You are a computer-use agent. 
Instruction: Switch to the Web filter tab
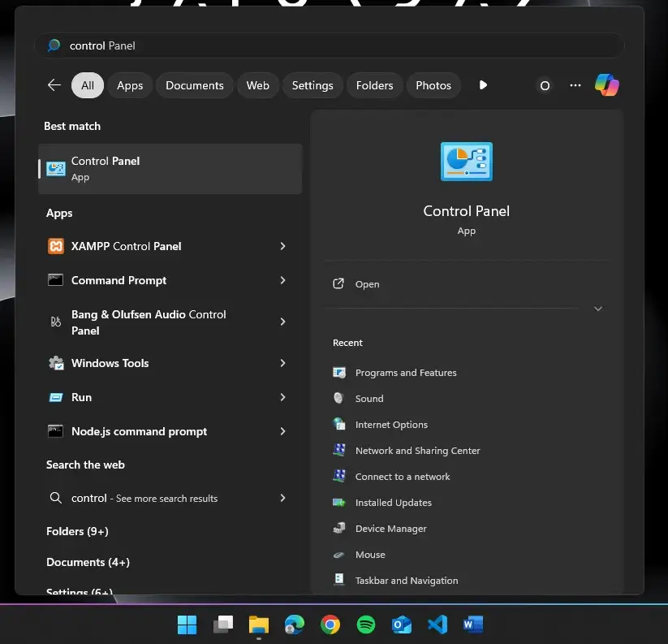pos(258,85)
